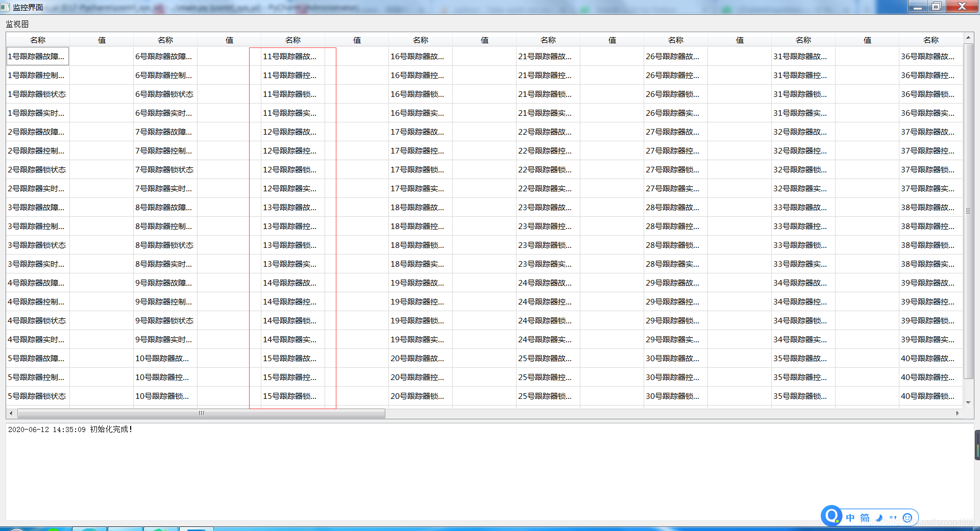The width and height of the screenshot is (980, 531).
Task: Select cell 12号跟踪器锁...
Action: [x=293, y=169]
